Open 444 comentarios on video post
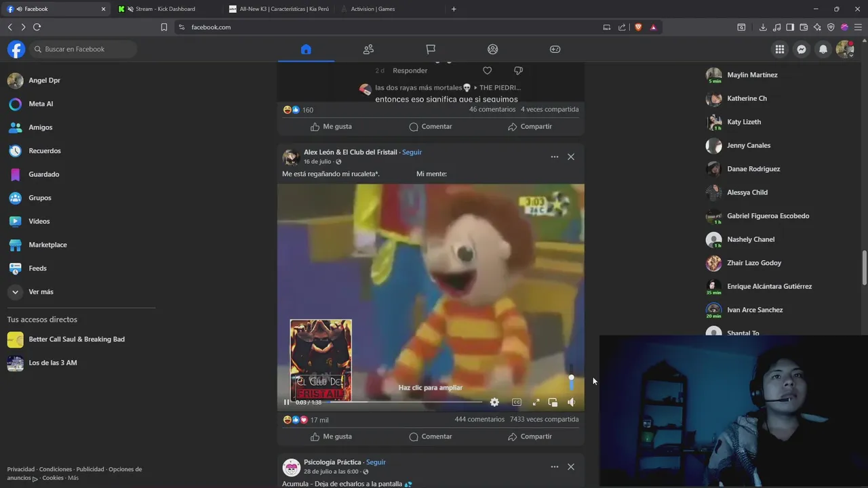This screenshot has width=868, height=488. point(479,420)
